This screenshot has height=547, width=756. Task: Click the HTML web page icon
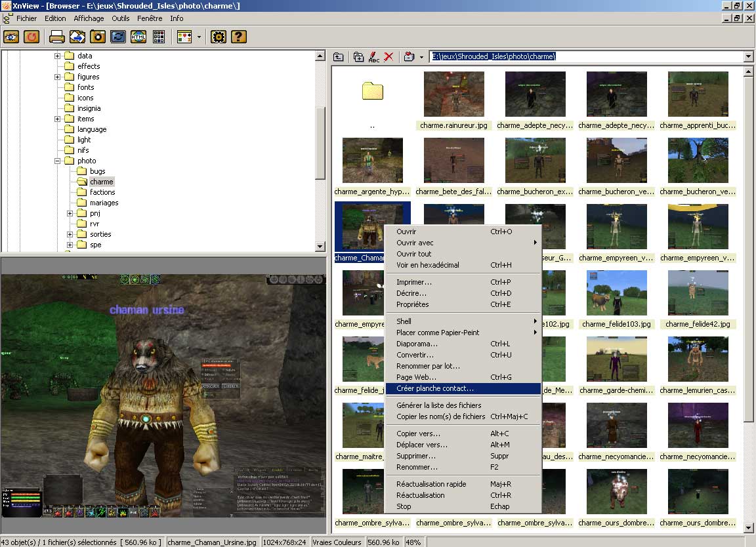138,37
